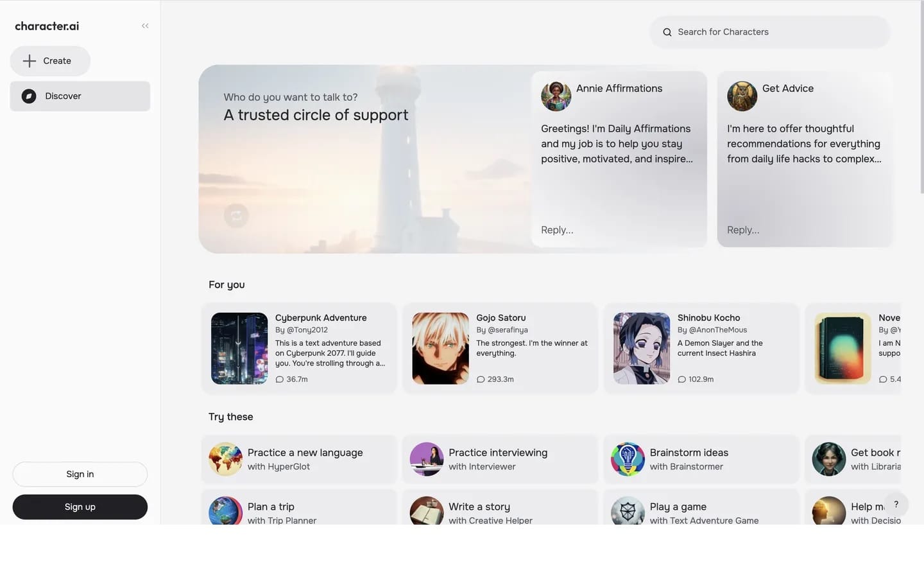Click the chat count icon on Gojo Satoru
Screen dimensions: 924x576
481,380
